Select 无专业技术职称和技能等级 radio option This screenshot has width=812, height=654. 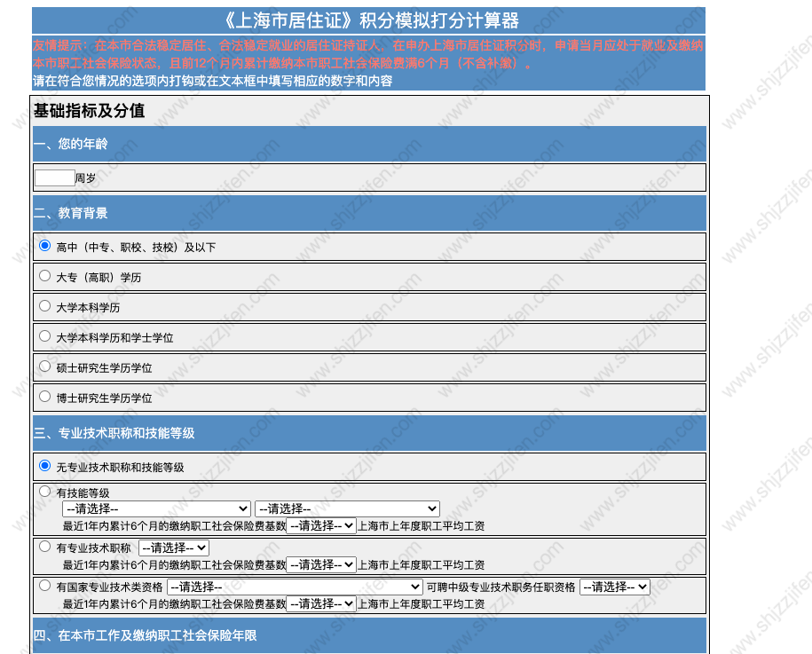click(45, 466)
